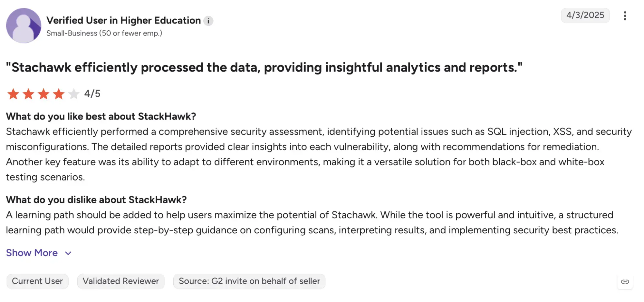Image resolution: width=644 pixels, height=302 pixels.
Task: Click the Current User tag
Action: pyautogui.click(x=37, y=281)
